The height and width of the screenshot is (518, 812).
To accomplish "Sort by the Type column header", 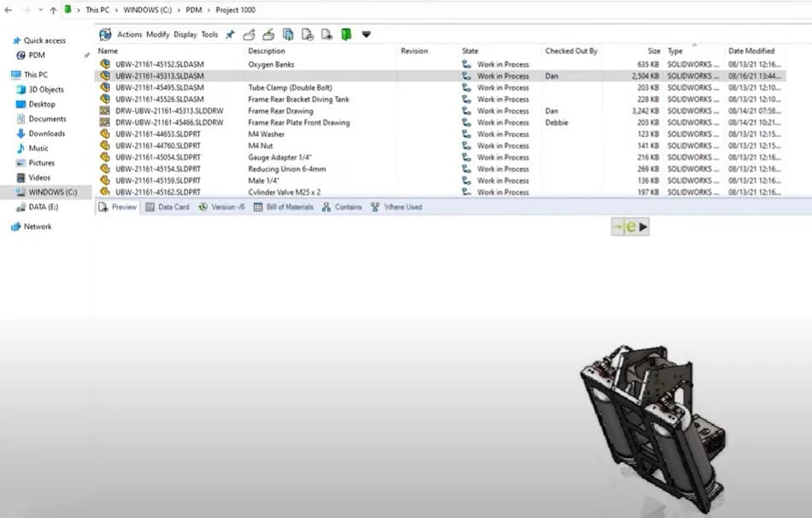I will [674, 50].
